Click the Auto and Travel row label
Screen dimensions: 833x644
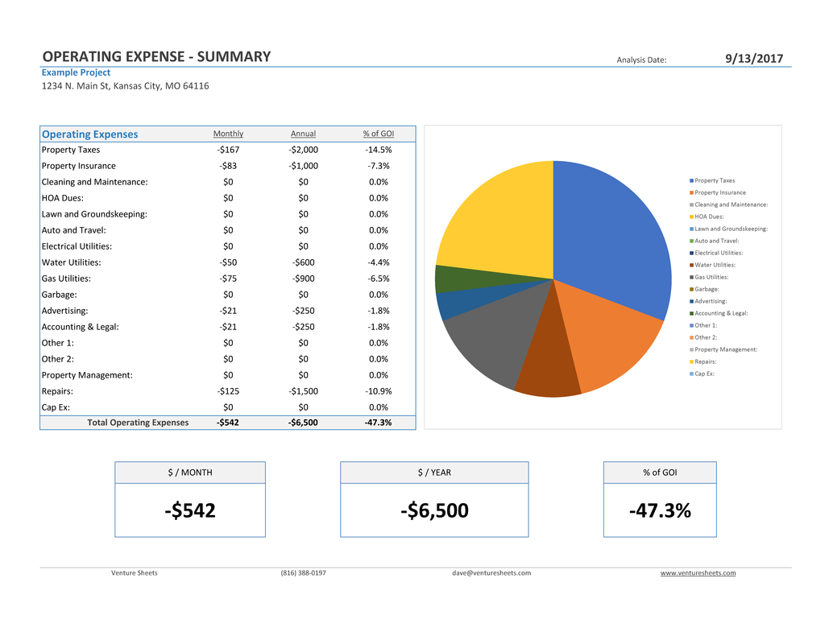click(74, 230)
